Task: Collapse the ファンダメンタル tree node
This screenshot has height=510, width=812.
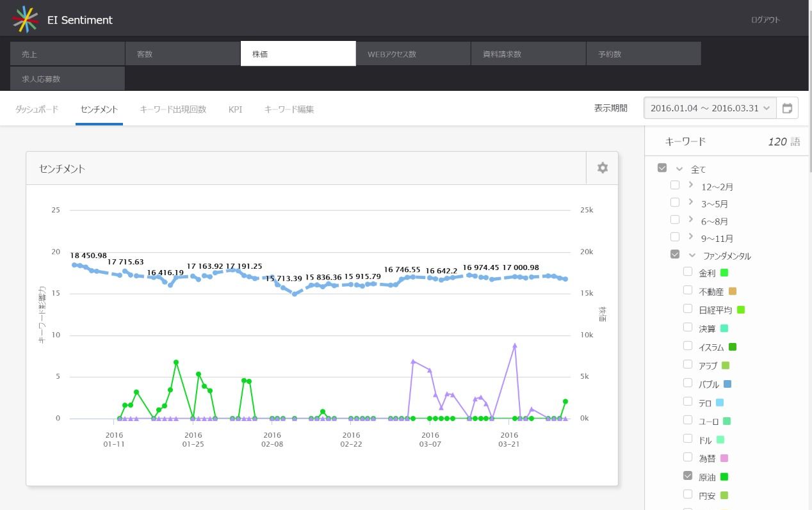Action: point(692,255)
